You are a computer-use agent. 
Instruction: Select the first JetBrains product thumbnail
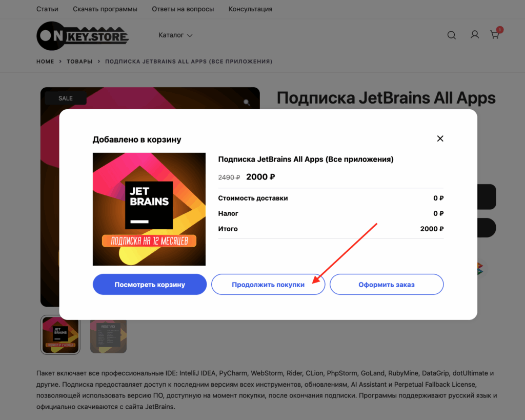(x=60, y=334)
